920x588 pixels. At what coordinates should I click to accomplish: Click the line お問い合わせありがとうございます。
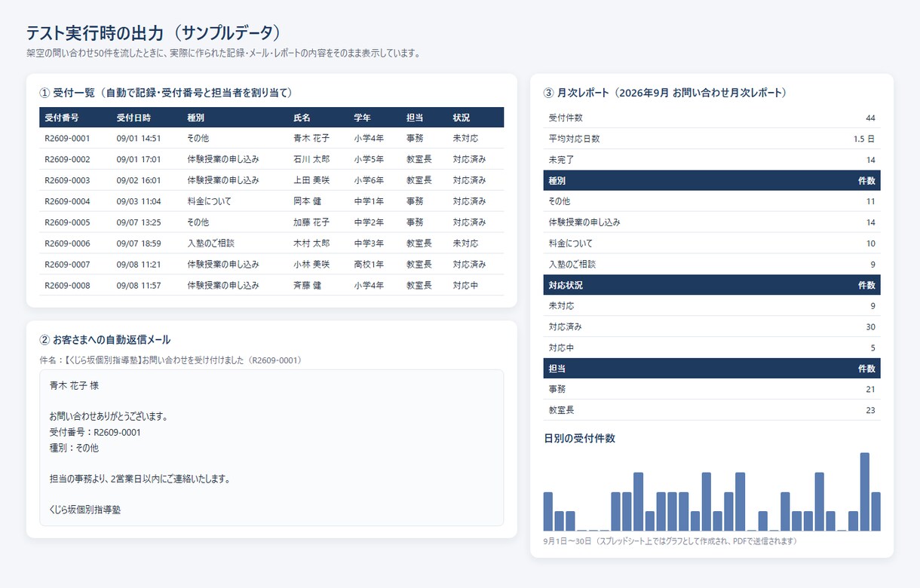(109, 416)
